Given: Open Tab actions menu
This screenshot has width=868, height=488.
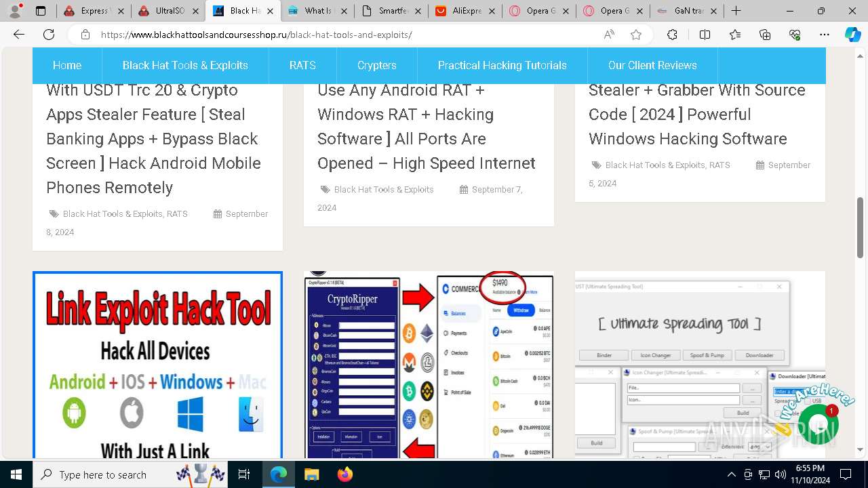Looking at the screenshot, I should [x=41, y=11].
